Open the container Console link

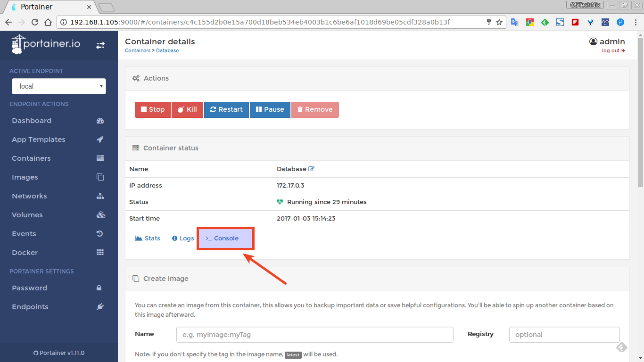tap(222, 239)
